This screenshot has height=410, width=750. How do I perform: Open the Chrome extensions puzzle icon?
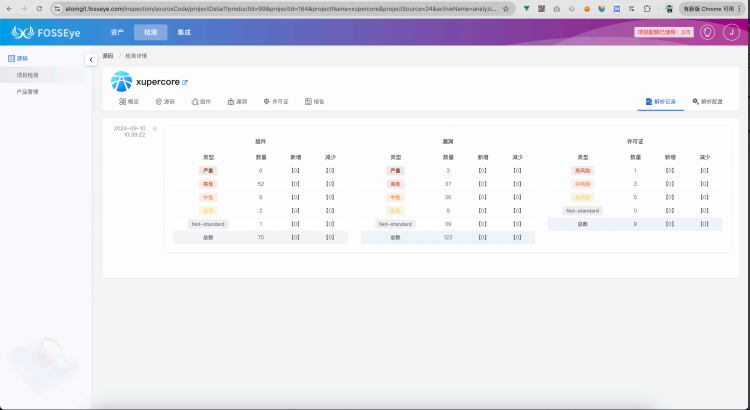(x=647, y=9)
